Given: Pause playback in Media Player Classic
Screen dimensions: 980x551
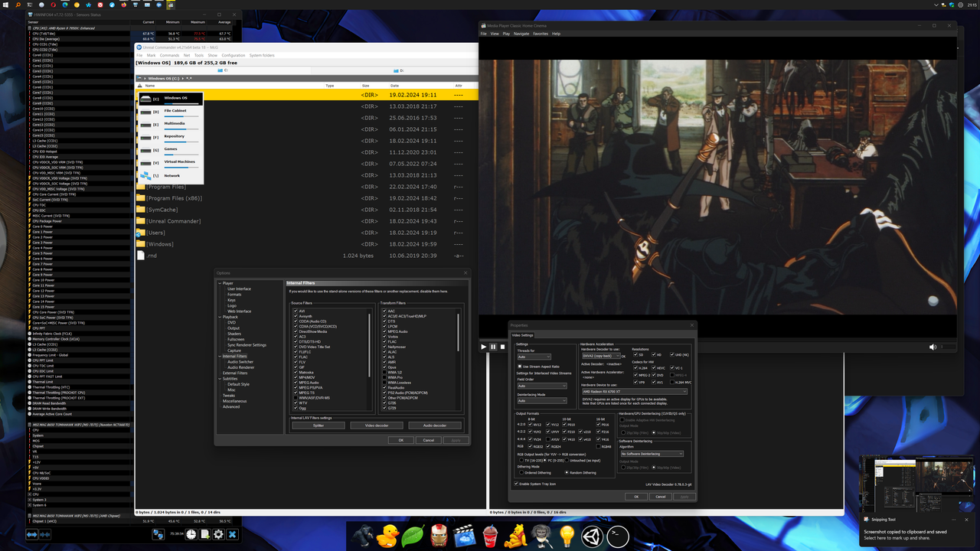Looking at the screenshot, I should [x=493, y=347].
